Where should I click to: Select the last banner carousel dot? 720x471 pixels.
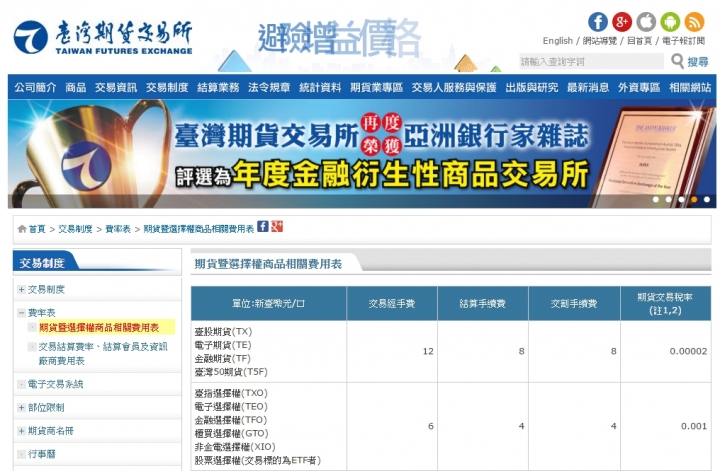(x=707, y=199)
